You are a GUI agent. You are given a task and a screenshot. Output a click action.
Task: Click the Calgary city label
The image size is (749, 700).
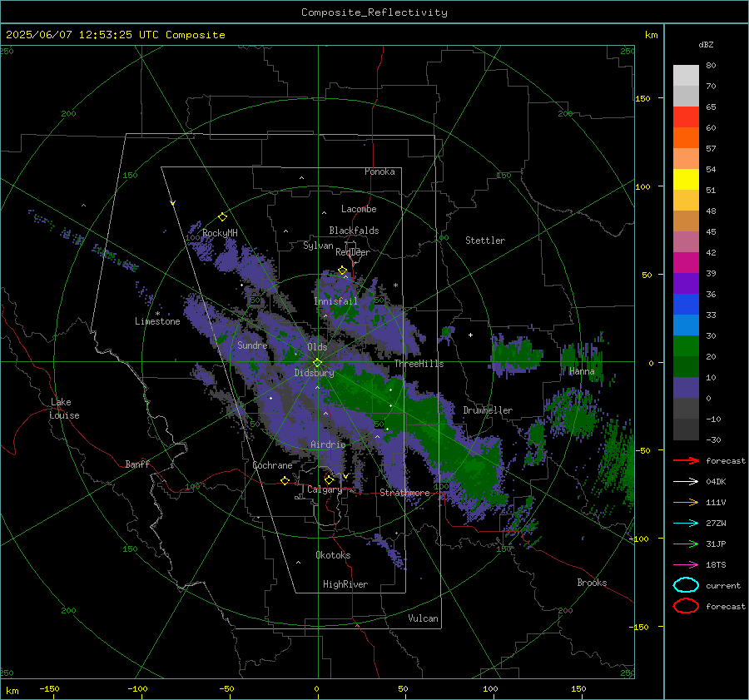pyautogui.click(x=325, y=489)
